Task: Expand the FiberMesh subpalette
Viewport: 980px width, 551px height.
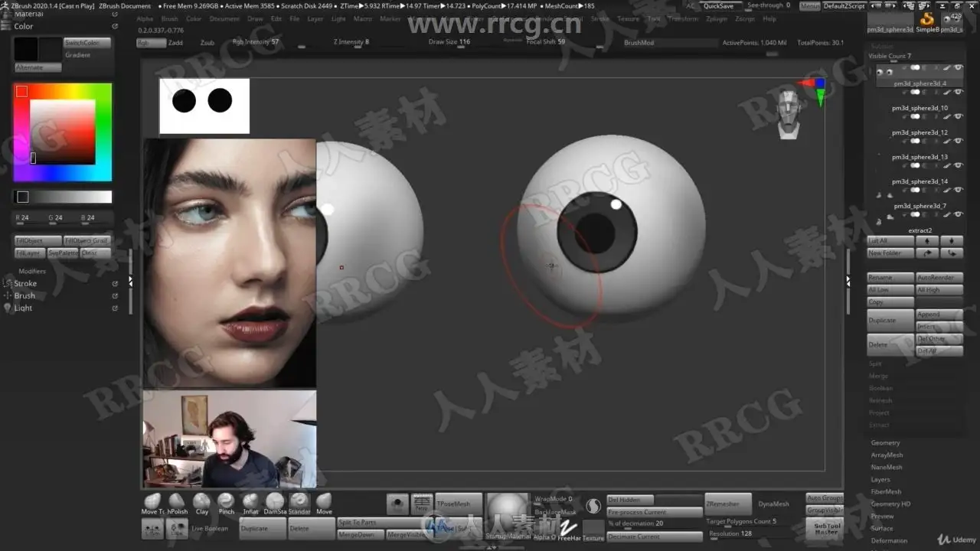Action: click(886, 491)
